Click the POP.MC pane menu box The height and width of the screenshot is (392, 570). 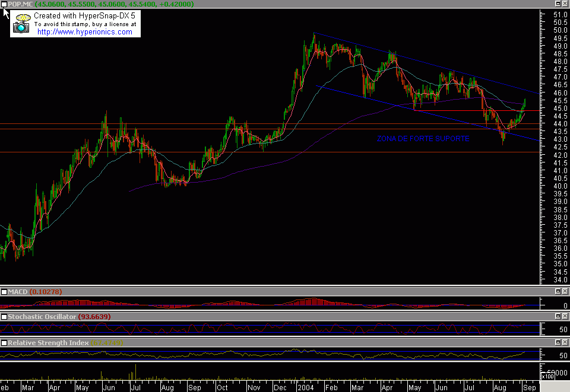pos(4,5)
